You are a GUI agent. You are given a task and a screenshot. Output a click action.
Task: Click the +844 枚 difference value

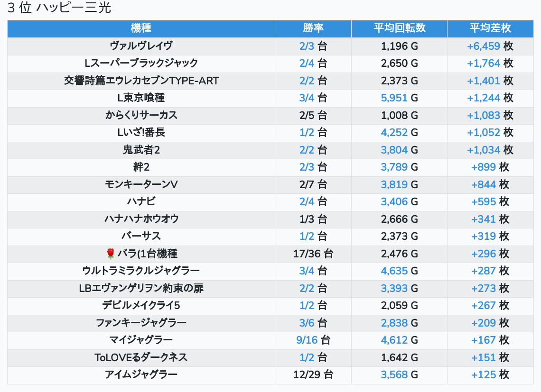click(x=490, y=184)
